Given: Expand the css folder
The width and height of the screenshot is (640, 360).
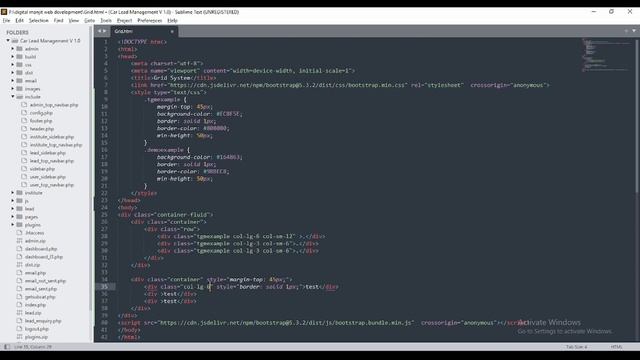Looking at the screenshot, I should point(13,64).
